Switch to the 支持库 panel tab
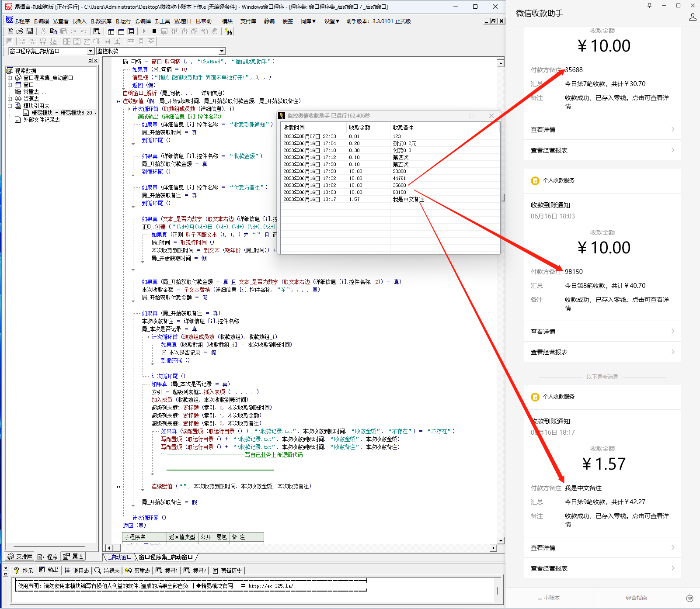 pos(20,556)
